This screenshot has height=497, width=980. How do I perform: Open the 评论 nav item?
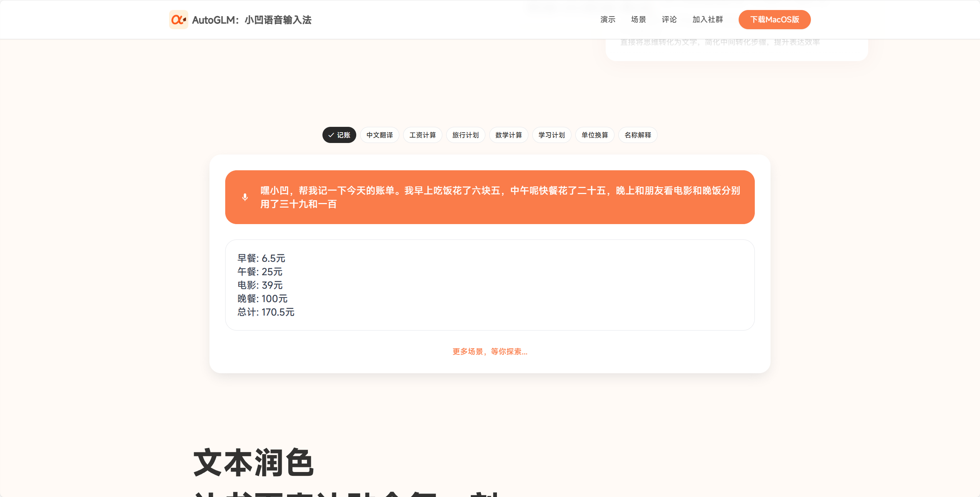pyautogui.click(x=669, y=20)
